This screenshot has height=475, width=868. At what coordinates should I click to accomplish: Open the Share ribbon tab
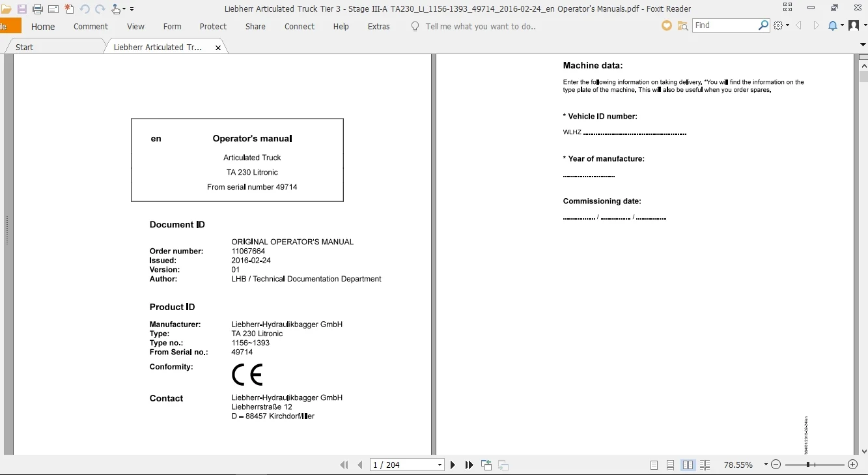(x=255, y=27)
